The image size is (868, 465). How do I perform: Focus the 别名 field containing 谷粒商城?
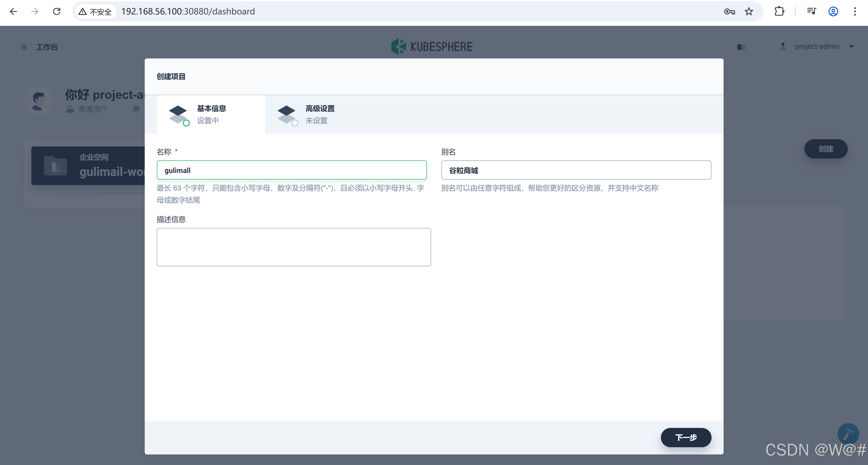[576, 170]
